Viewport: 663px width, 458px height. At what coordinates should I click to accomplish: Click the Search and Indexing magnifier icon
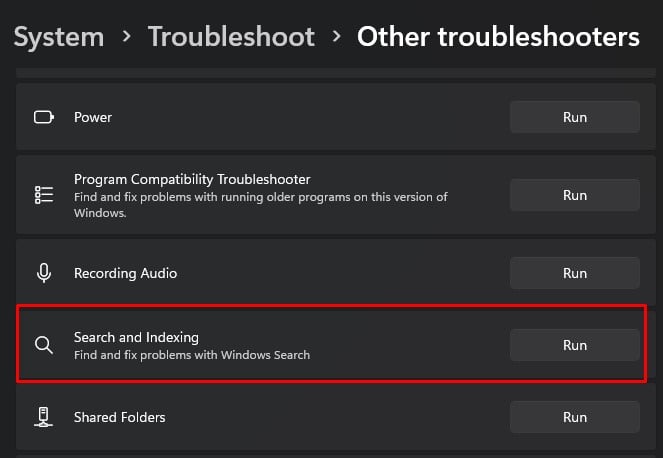coord(43,345)
